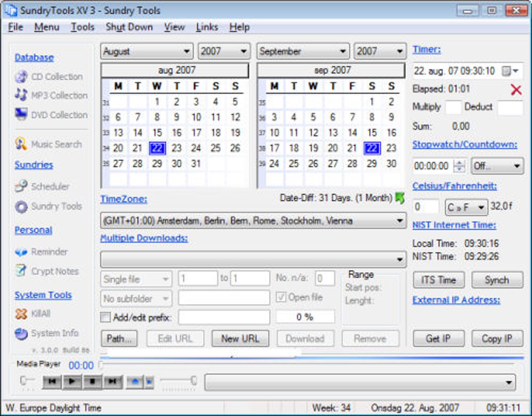The image size is (532, 416).
Task: Expand the right 2007 year dropdown
Action: click(380, 51)
